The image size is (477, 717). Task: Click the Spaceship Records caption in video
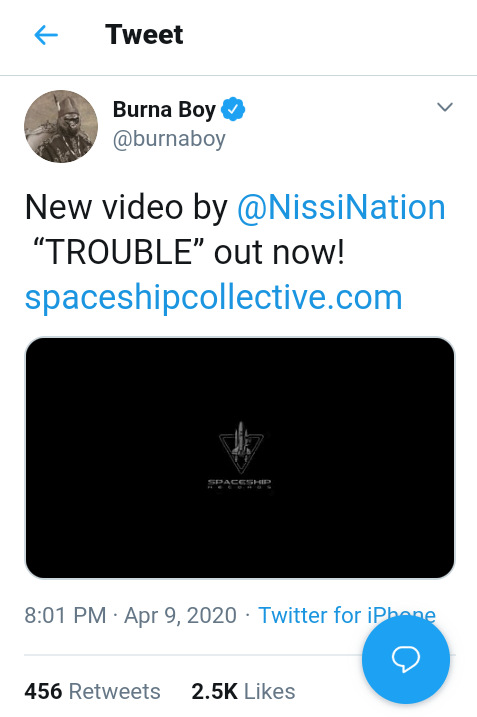click(x=240, y=484)
